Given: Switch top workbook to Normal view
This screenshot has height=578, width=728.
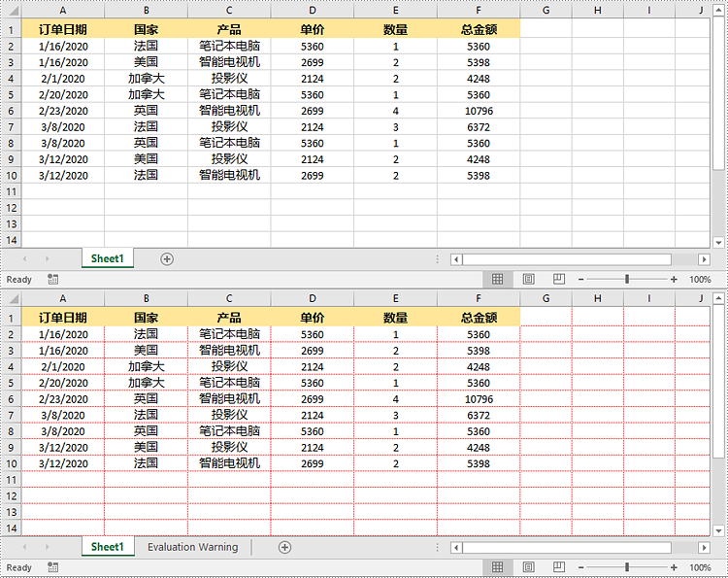Looking at the screenshot, I should (498, 279).
